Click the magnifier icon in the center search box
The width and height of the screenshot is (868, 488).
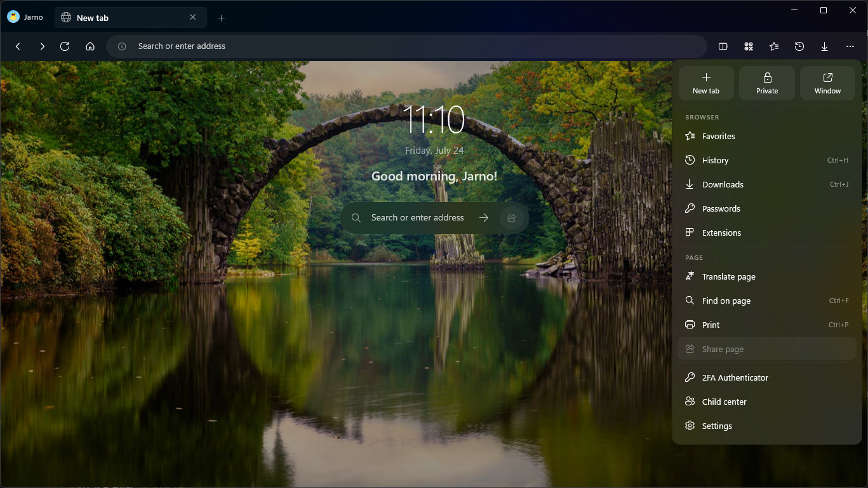pos(356,218)
